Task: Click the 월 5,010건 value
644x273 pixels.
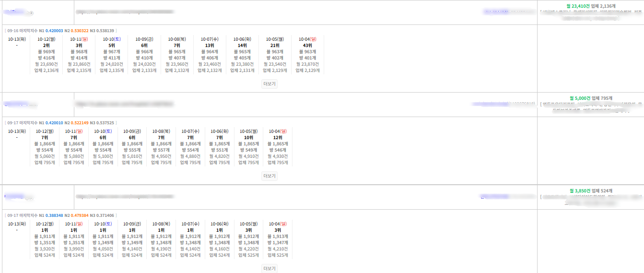Action: (132, 156)
